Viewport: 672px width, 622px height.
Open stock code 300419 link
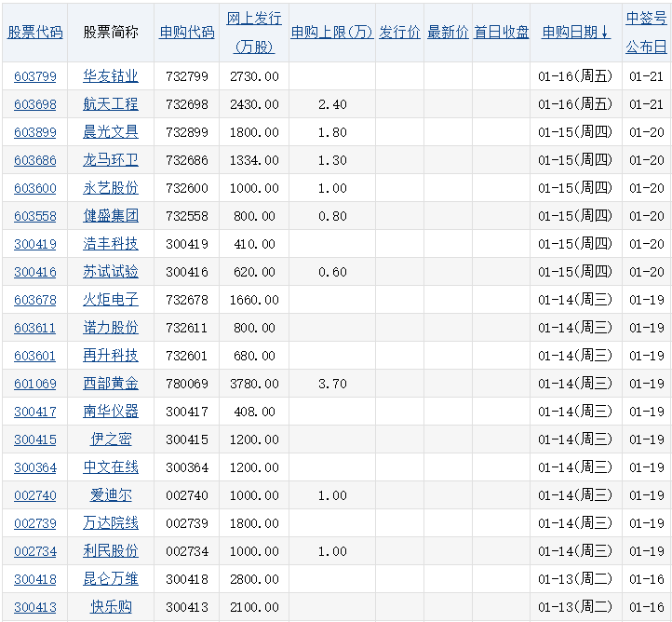click(x=35, y=244)
